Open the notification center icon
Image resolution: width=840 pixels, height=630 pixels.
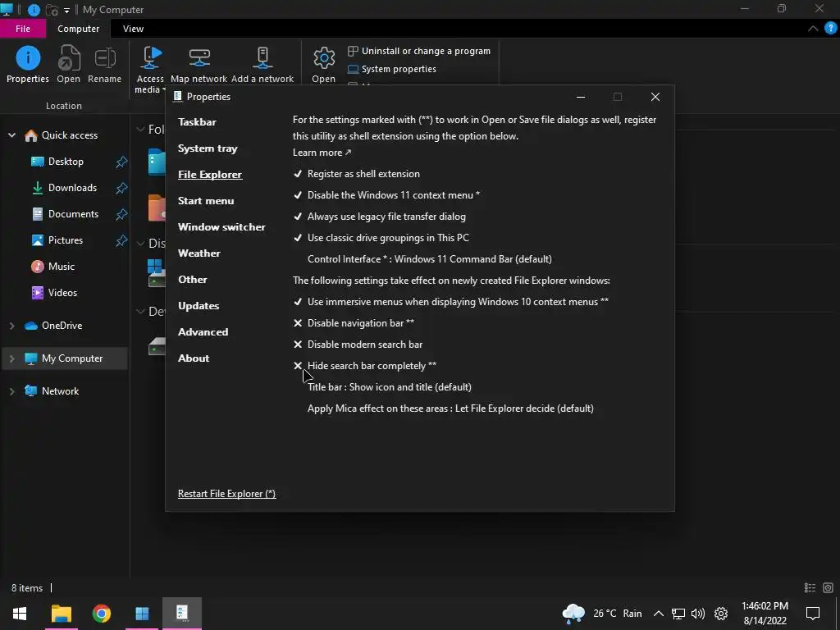(813, 614)
